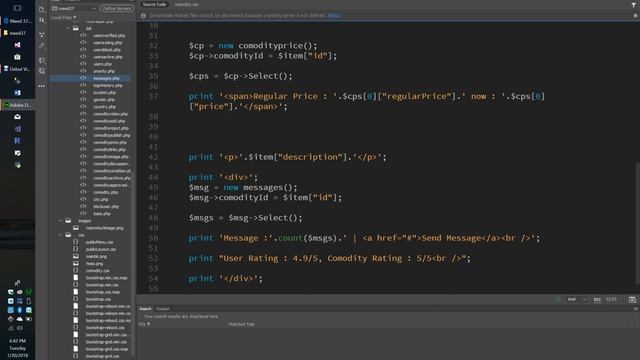Click the dal folder icon in file tree
The image size is (640, 360).
(76, 28)
